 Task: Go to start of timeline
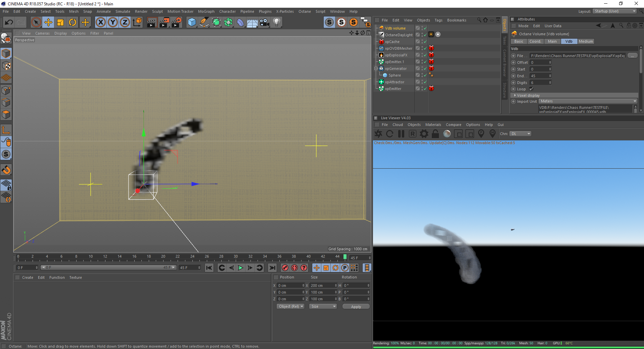click(209, 268)
